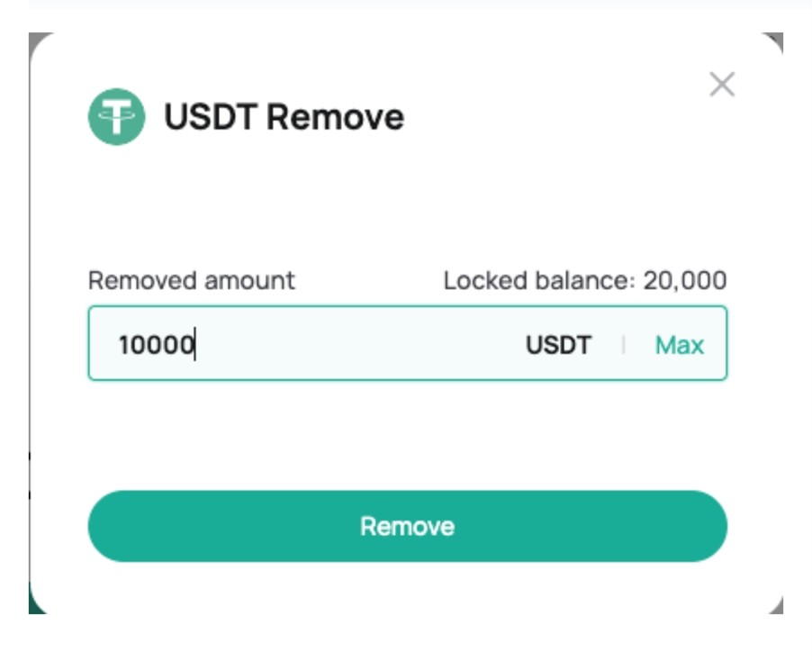Confirm with the green Remove button

pyautogui.click(x=408, y=526)
